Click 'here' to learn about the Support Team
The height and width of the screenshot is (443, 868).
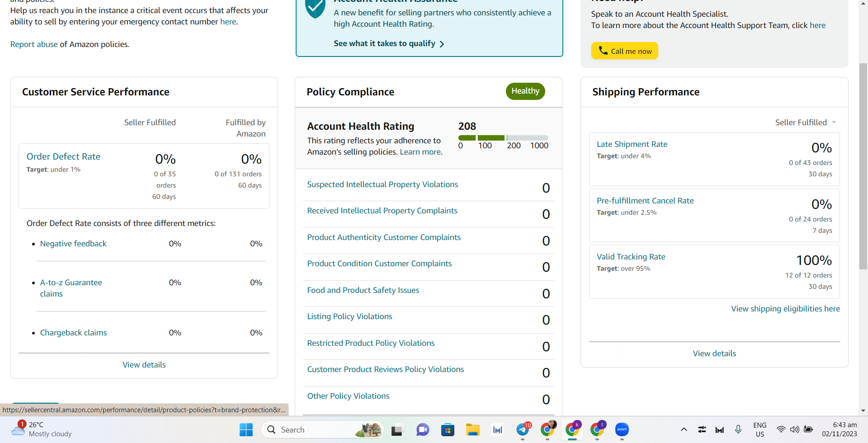point(817,25)
